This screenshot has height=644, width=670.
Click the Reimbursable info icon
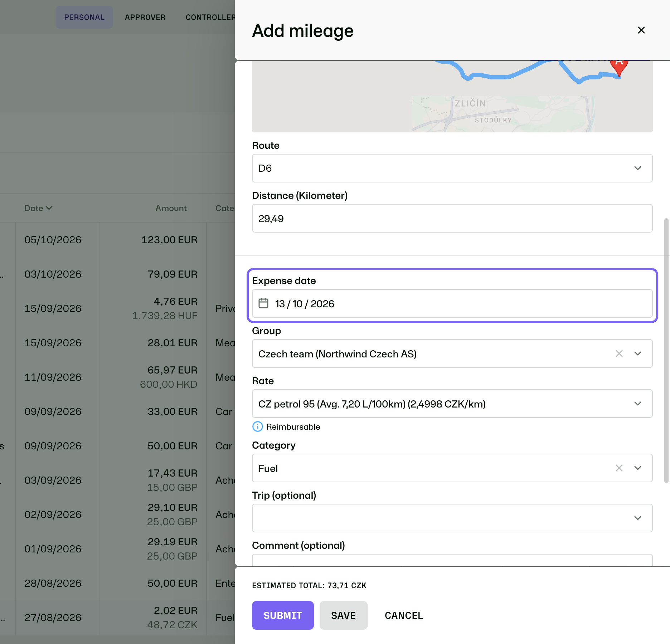(x=257, y=426)
